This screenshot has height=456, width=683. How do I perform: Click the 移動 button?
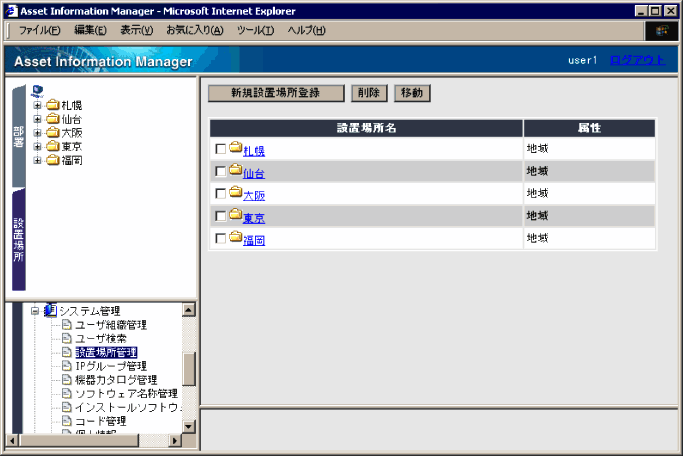(x=412, y=93)
